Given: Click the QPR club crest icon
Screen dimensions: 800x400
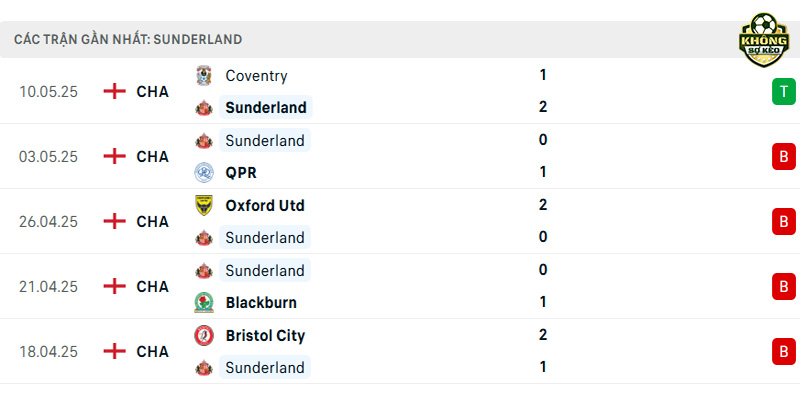Looking at the screenshot, I should (204, 172).
